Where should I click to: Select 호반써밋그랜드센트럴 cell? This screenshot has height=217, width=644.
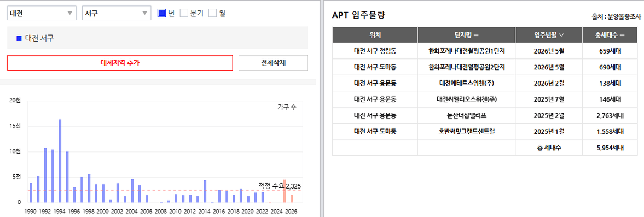pos(466,132)
